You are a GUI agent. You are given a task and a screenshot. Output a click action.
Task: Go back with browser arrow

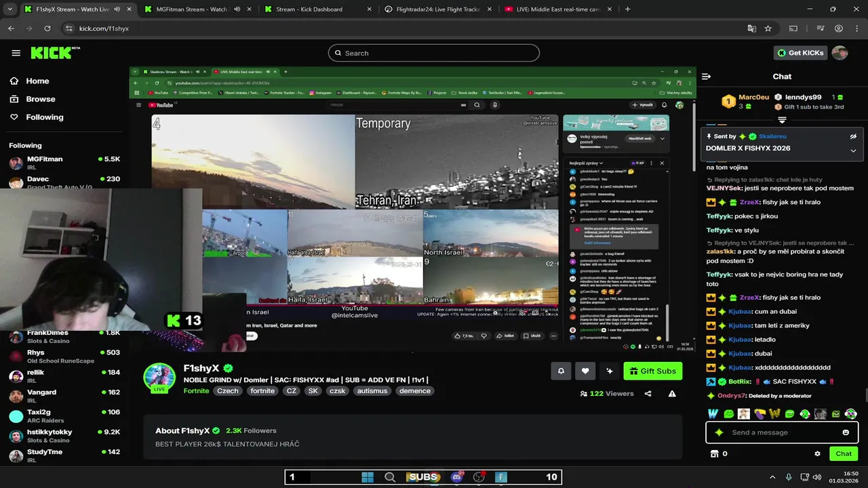click(x=11, y=28)
